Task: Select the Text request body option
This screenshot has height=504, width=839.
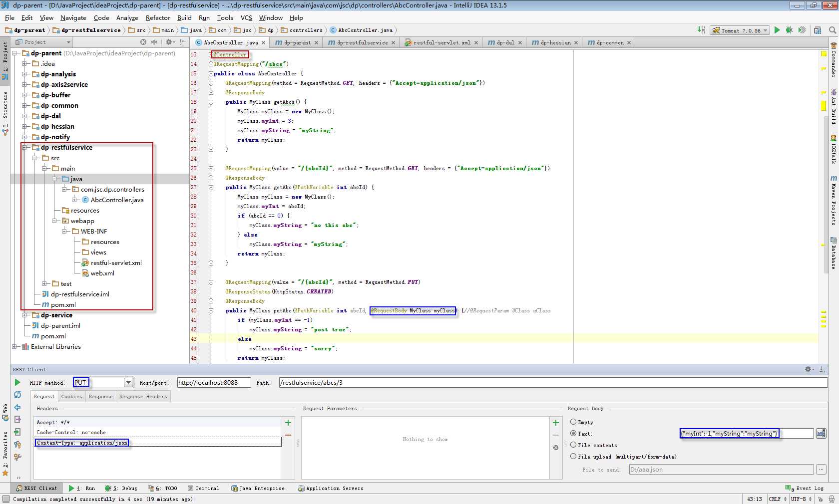Action: (573, 434)
